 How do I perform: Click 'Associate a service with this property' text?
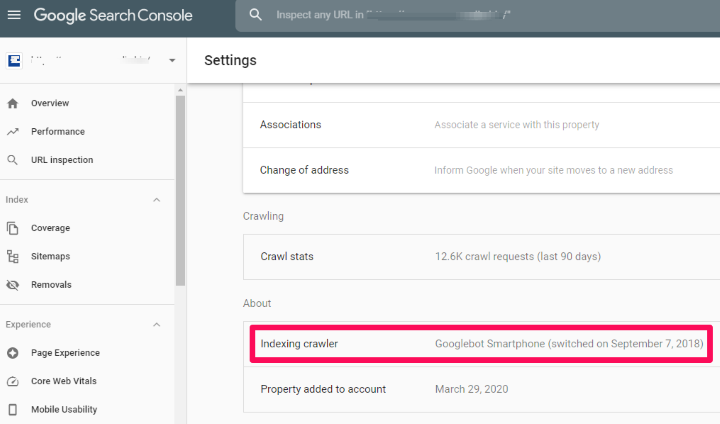coord(517,125)
